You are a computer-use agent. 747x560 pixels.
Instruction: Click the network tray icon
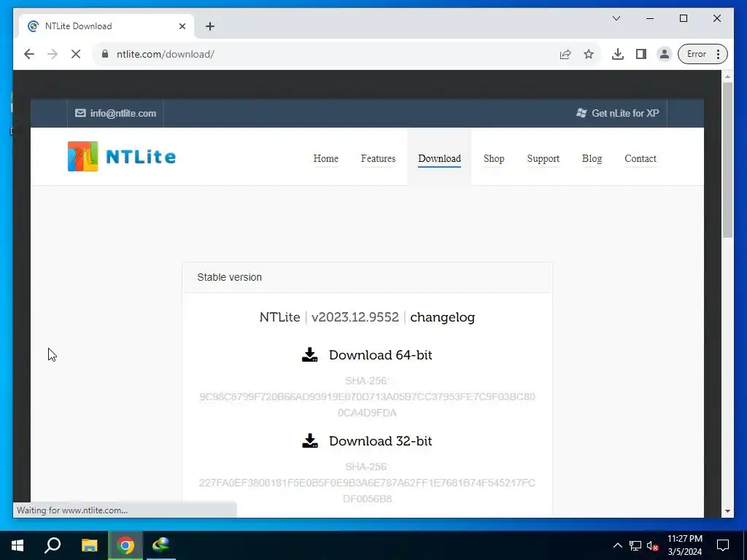(x=635, y=545)
